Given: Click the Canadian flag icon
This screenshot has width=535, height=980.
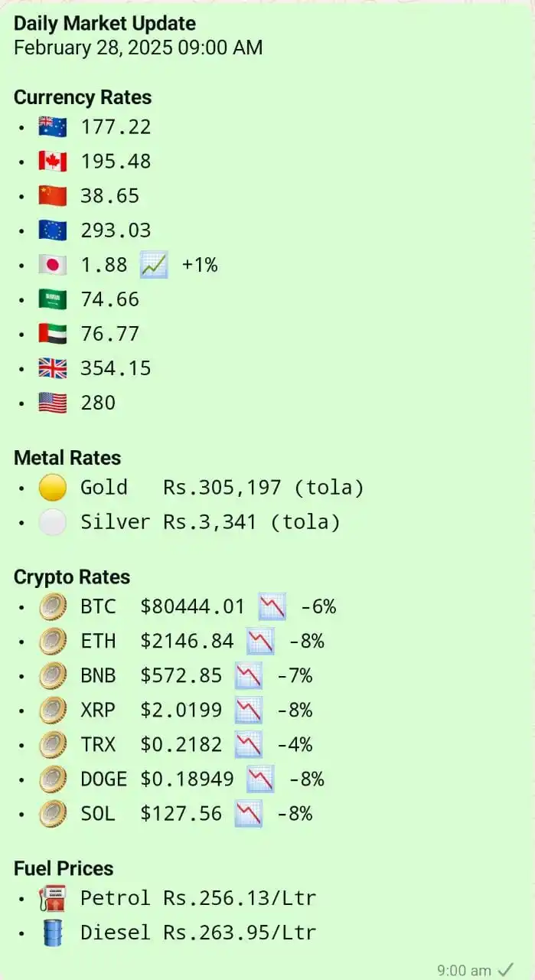Looking at the screenshot, I should (x=53, y=162).
